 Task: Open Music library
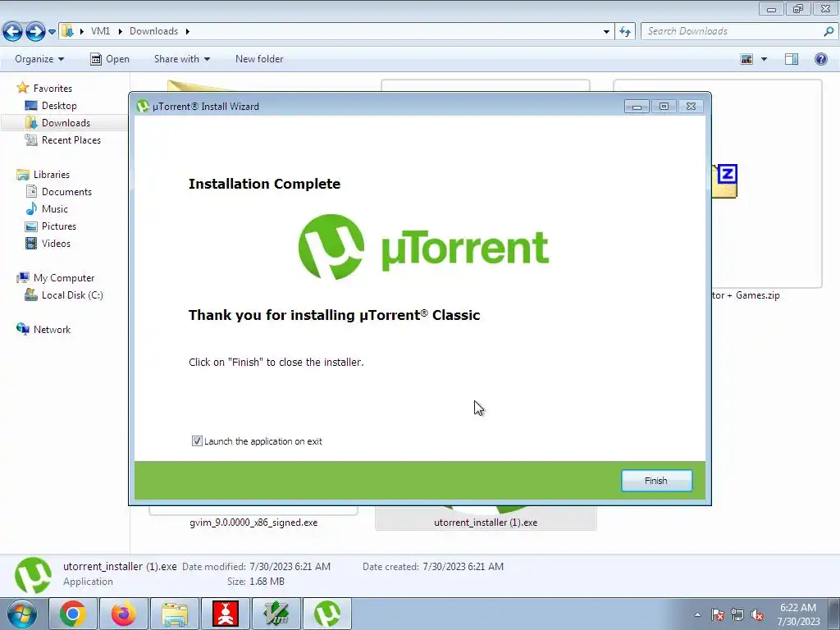pos(55,209)
